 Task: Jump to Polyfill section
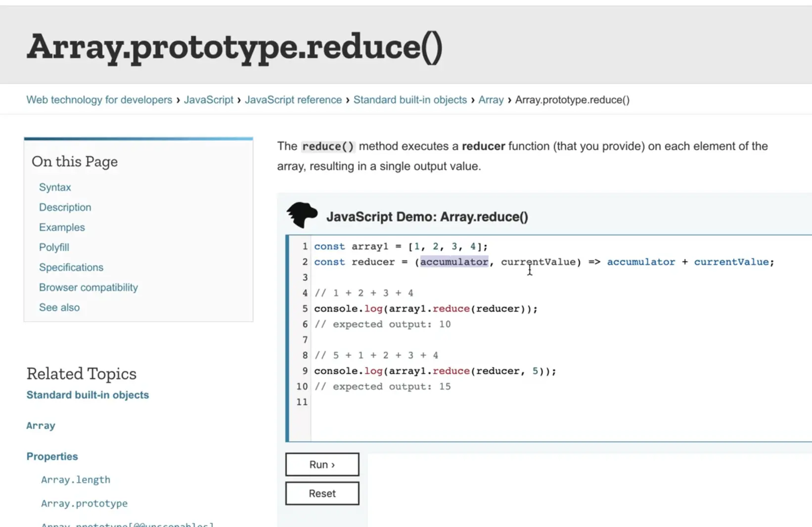[54, 247]
